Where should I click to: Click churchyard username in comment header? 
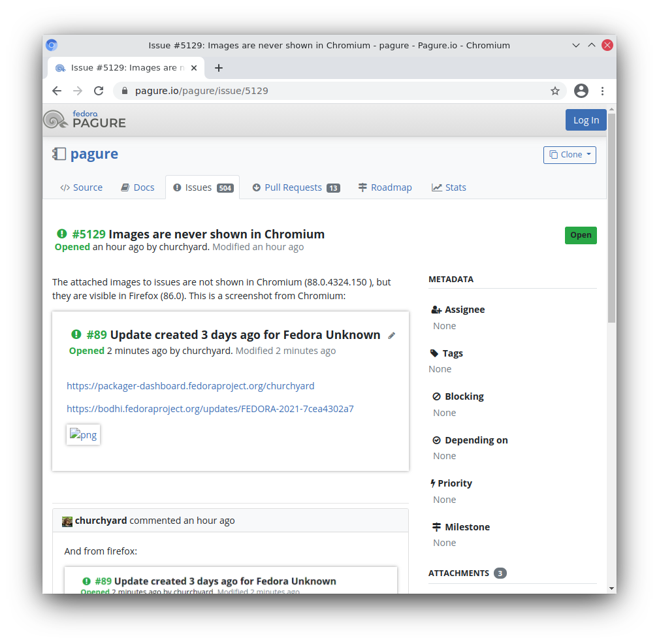click(101, 521)
